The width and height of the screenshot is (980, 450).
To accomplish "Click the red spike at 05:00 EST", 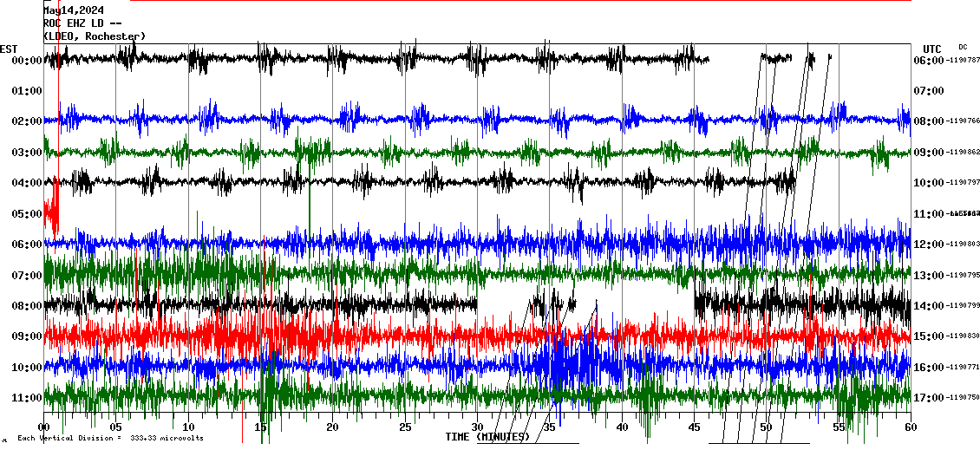I will [52, 208].
